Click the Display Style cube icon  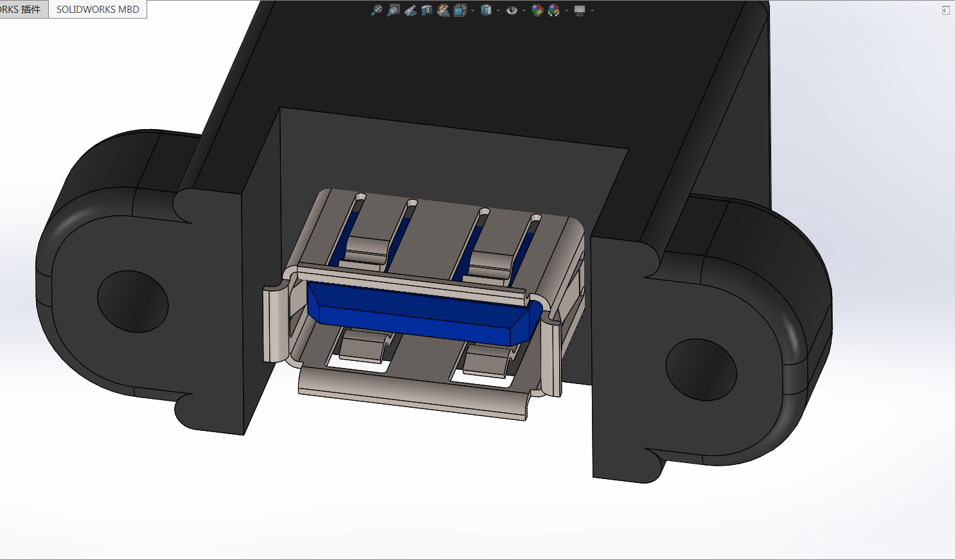point(486,10)
